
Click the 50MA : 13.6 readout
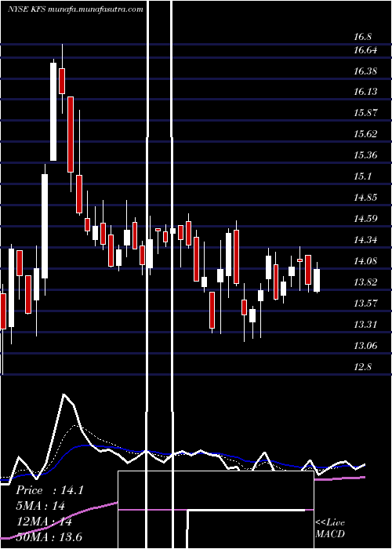[49, 537]
